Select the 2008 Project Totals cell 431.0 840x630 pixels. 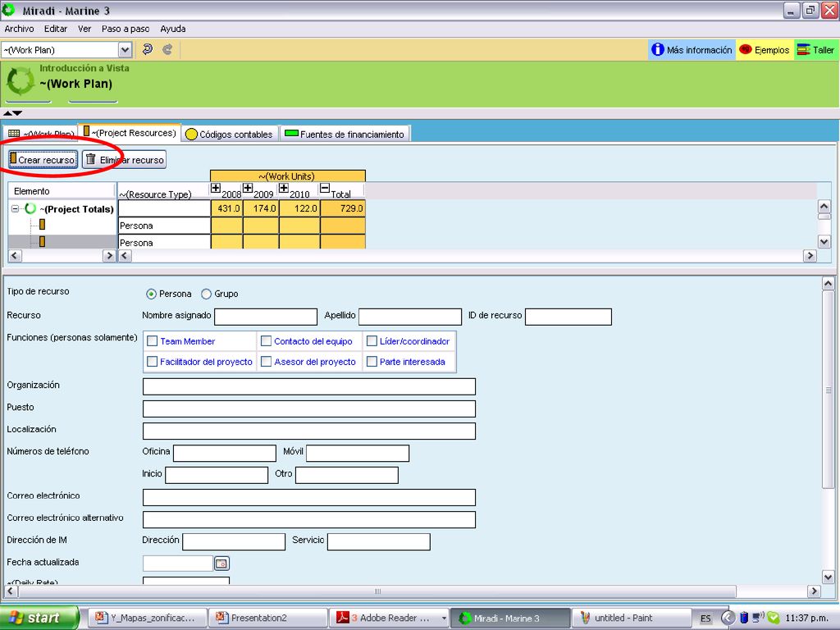pos(227,208)
